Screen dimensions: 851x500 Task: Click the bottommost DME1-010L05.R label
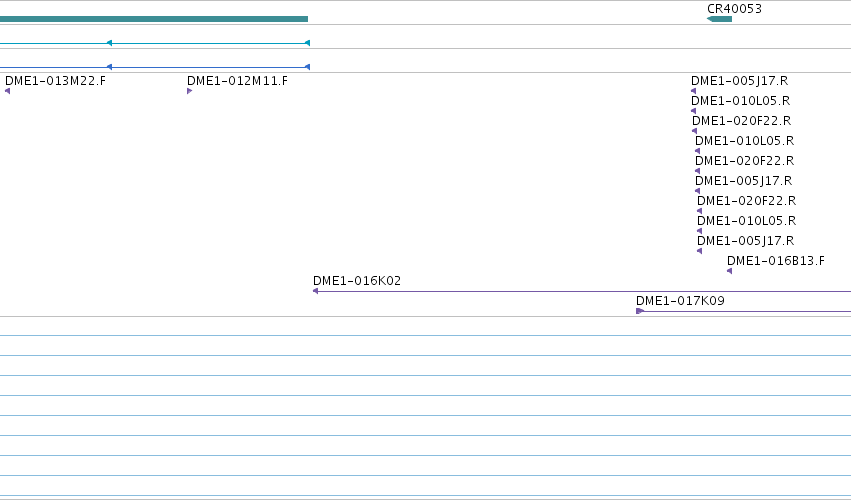(x=747, y=221)
